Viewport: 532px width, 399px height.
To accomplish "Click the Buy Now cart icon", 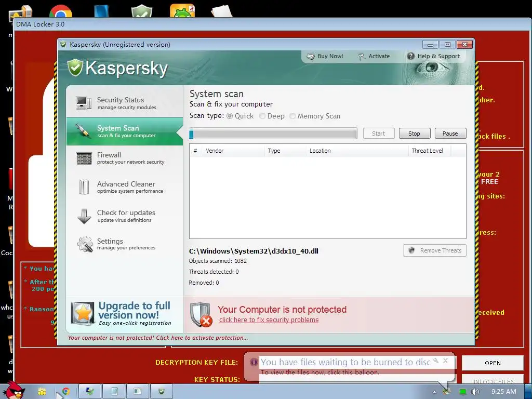I will coord(311,56).
